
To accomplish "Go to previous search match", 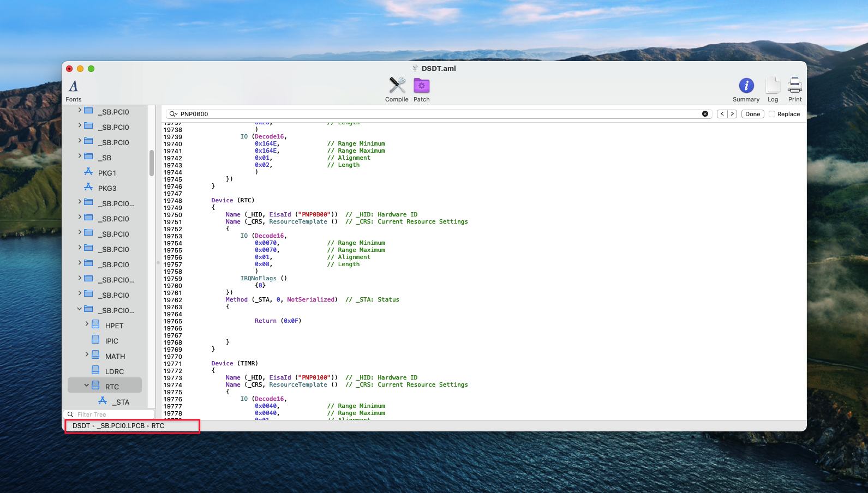I will pyautogui.click(x=722, y=114).
